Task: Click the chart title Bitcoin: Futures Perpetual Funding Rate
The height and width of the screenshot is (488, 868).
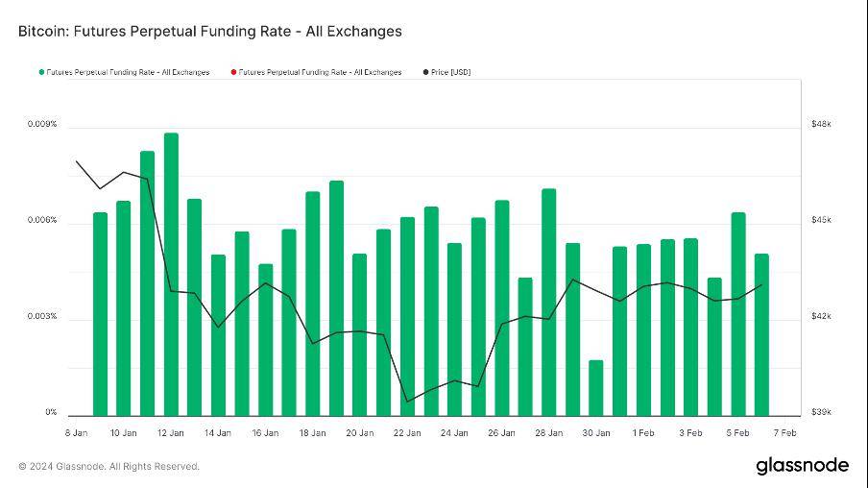Action: [210, 31]
